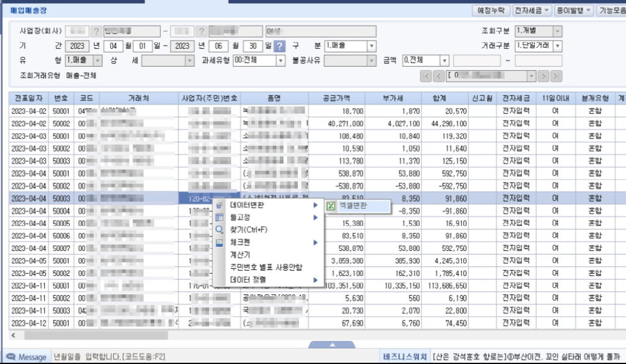Expand the 금액 dropdown showing 0.전체
The width and height of the screenshot is (626, 364).
point(444,60)
